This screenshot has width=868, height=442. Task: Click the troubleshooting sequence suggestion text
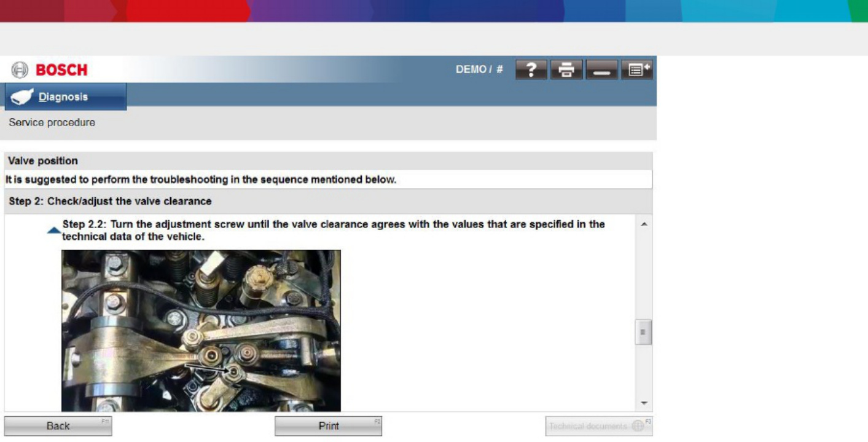(x=201, y=180)
